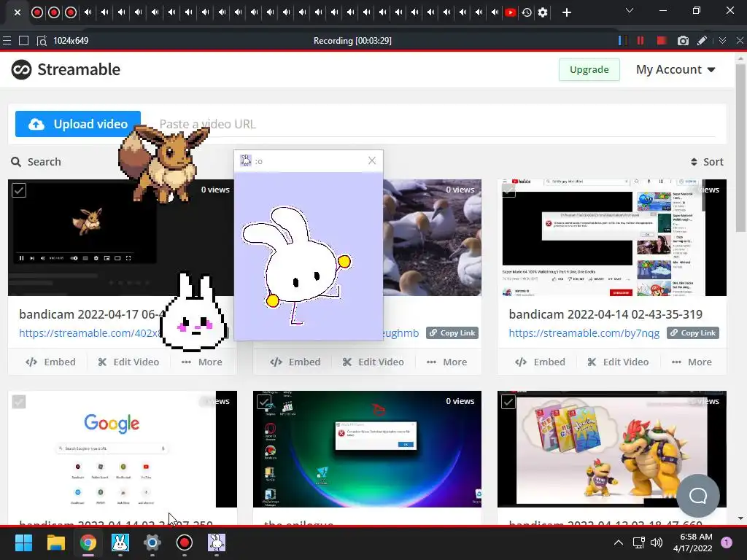Open a new browser tab
This screenshot has height=560, width=747.
[566, 12]
